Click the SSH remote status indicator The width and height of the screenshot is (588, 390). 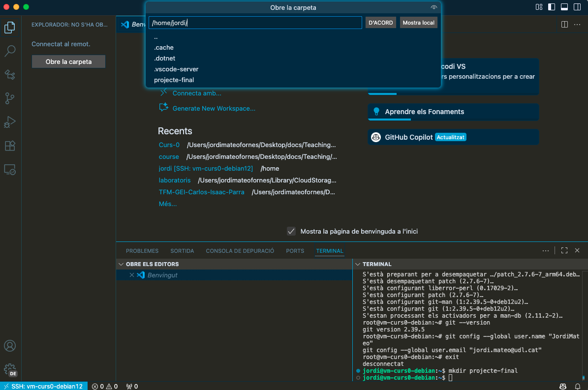pyautogui.click(x=43, y=386)
